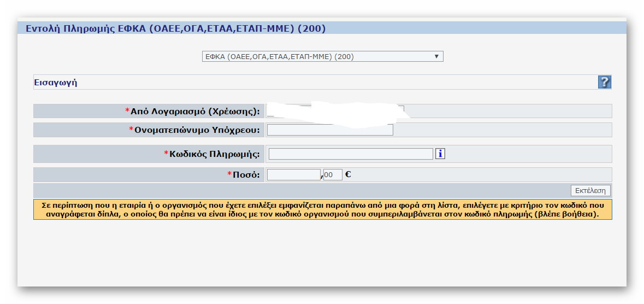Click into the Κωδικός Πληρωμής input box

(x=350, y=154)
